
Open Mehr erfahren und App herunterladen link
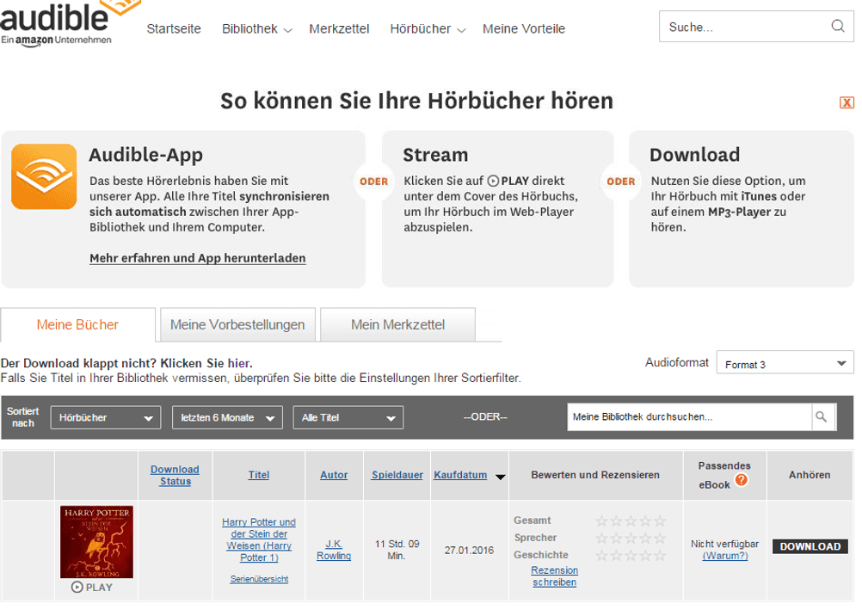197,258
